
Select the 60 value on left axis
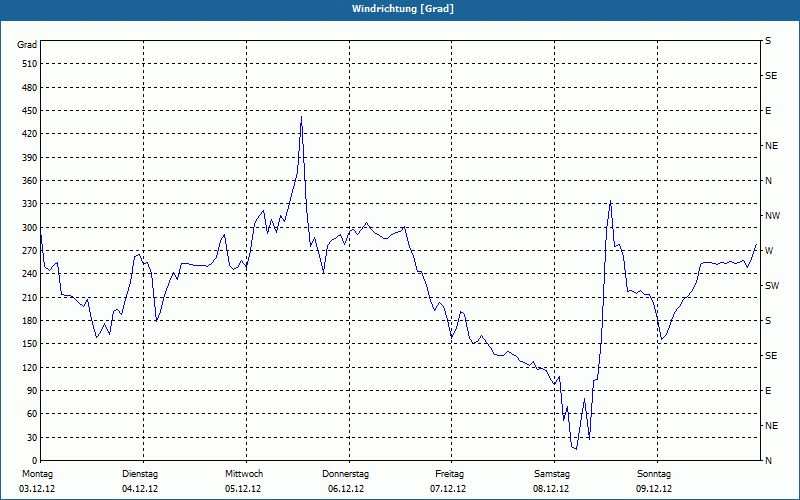click(32, 414)
